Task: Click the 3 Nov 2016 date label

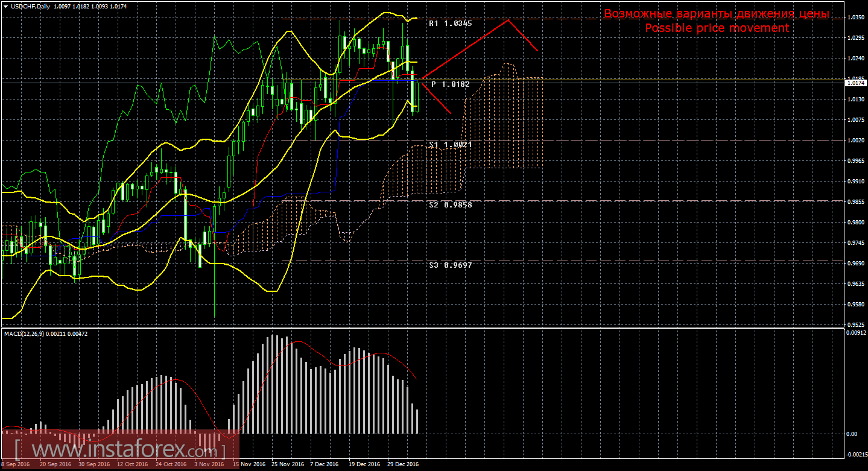Action: [209, 464]
